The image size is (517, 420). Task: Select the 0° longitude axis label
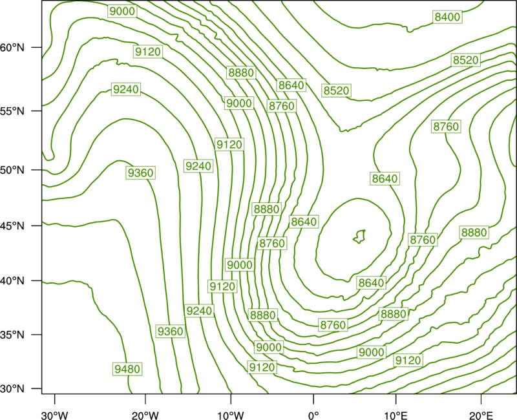(313, 415)
